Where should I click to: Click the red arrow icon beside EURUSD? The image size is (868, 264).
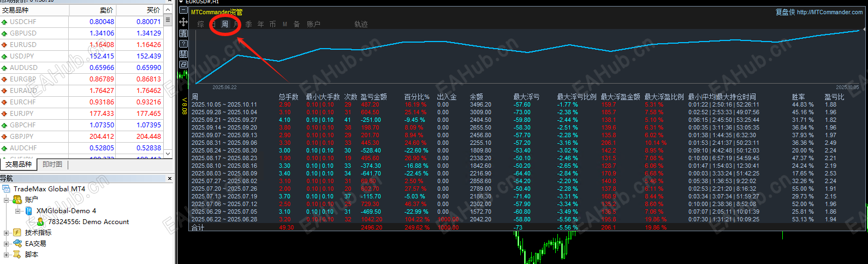click(x=4, y=45)
